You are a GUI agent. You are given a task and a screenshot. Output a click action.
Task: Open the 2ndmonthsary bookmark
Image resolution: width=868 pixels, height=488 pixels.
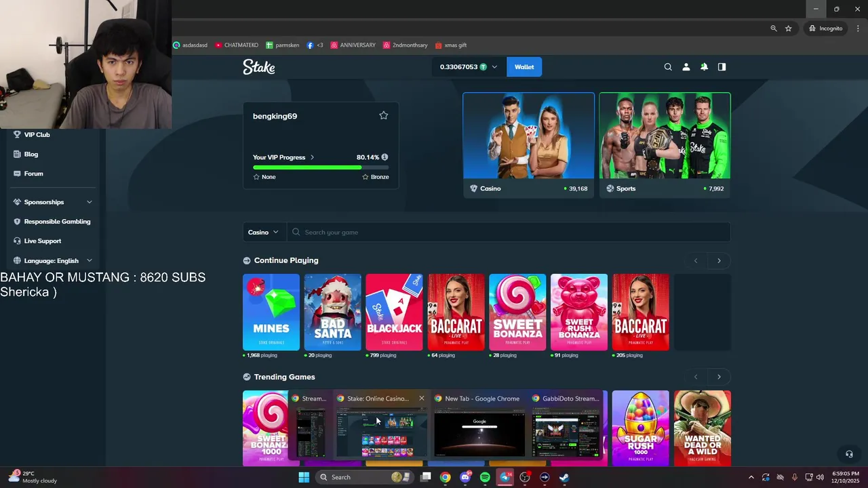[406, 45]
